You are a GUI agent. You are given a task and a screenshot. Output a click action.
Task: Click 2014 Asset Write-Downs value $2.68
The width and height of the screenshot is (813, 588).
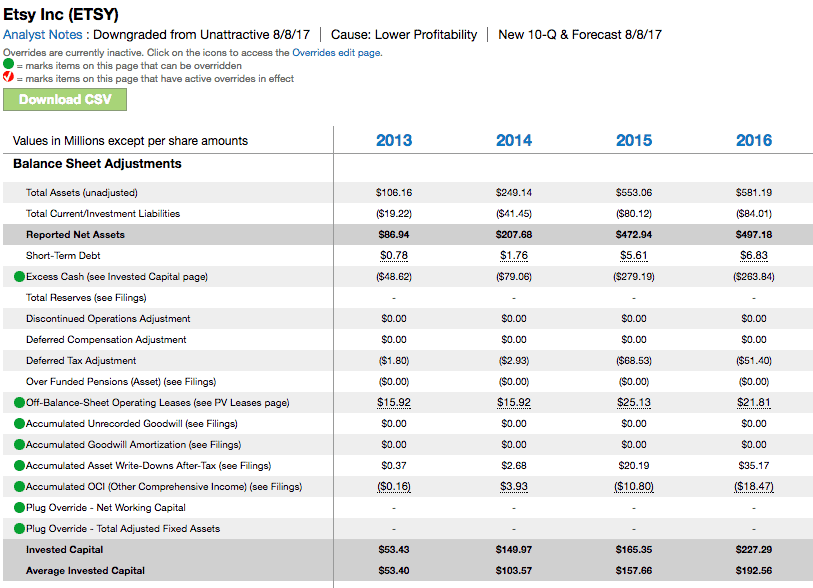(514, 466)
